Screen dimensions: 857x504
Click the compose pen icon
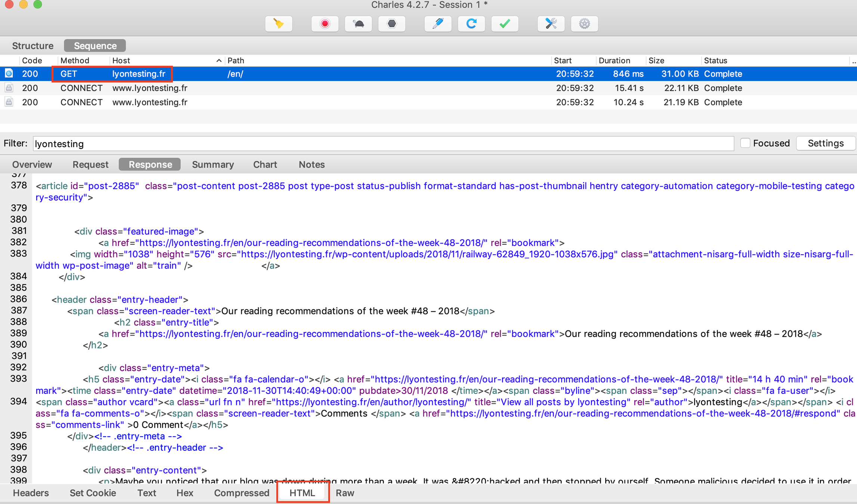click(438, 24)
